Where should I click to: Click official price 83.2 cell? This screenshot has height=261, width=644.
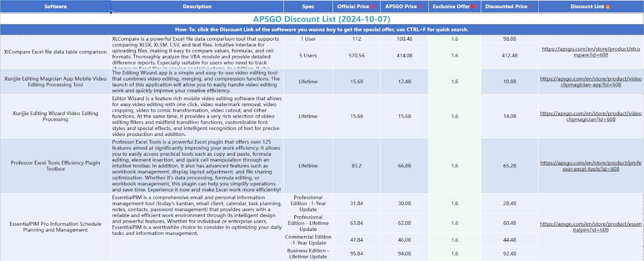tap(357, 166)
